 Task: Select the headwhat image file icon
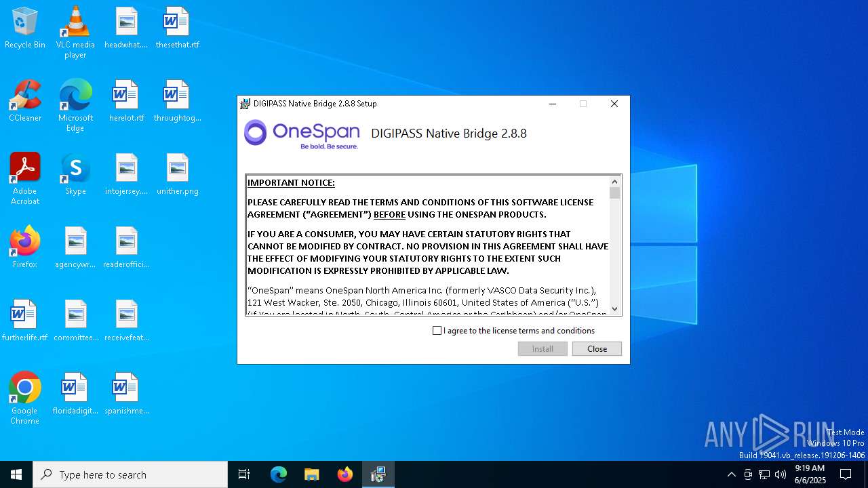[126, 28]
